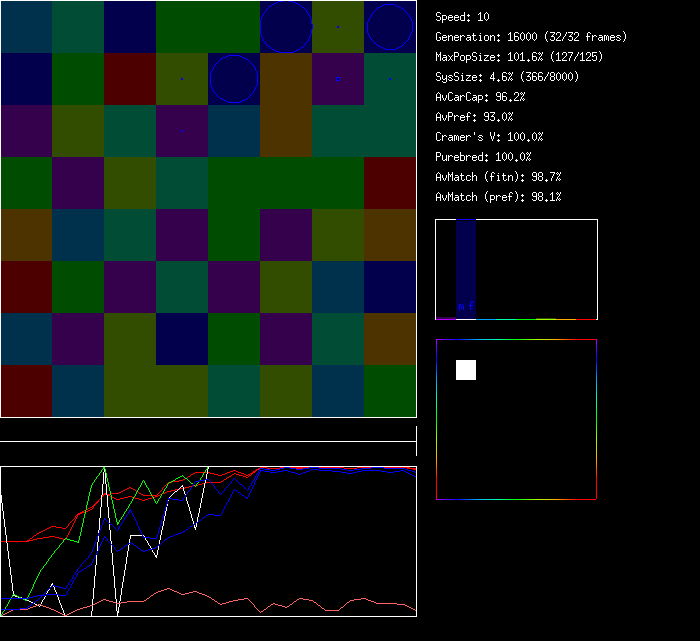Screen dimensions: 700x641
Task: Click the Purebred: 100.0% readout
Action: pos(483,157)
